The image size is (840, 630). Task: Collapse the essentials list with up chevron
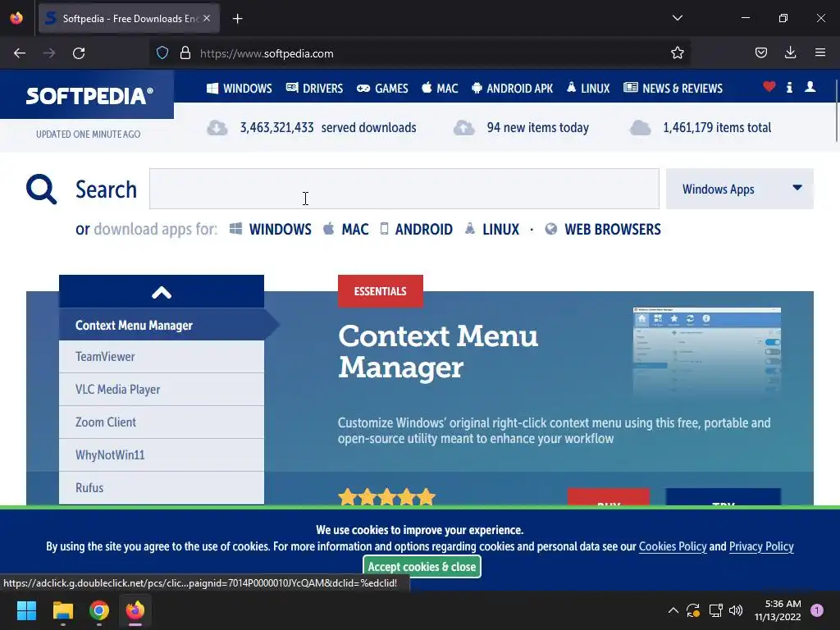tap(162, 292)
